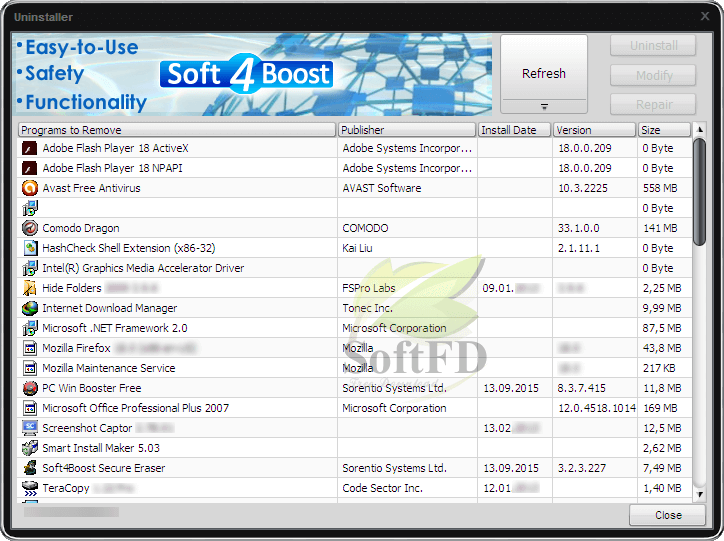Viewport: 724px width, 541px height.
Task: Open the Refresh button dropdown arrow
Action: tap(544, 107)
